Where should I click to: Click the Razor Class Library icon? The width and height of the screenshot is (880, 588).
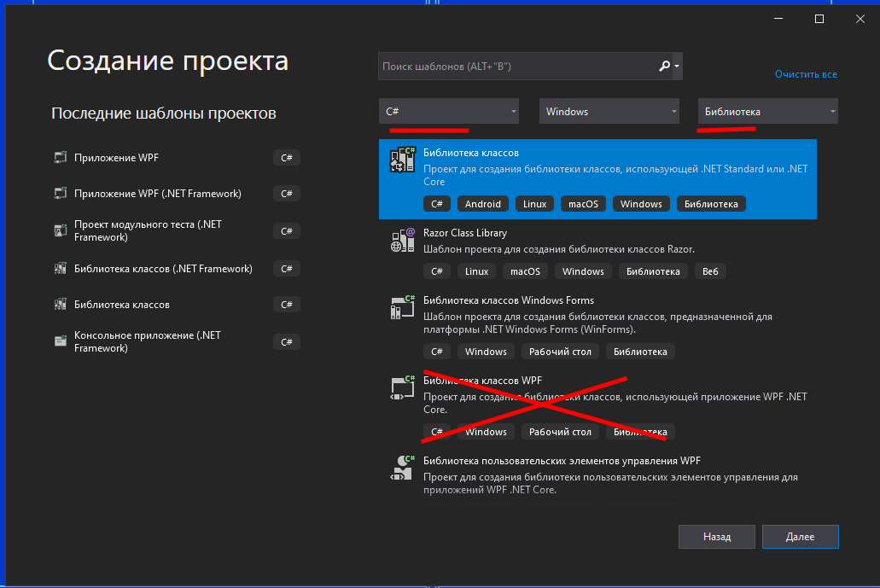[x=401, y=241]
